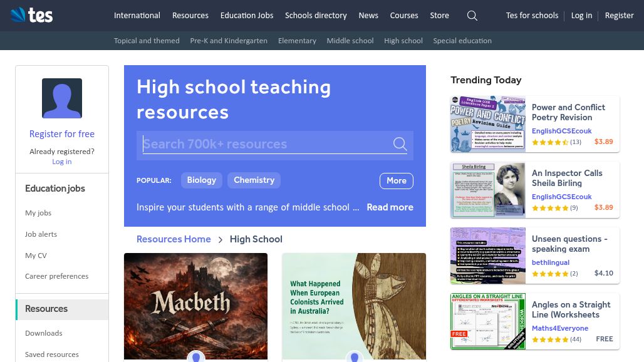Click inside the Search 700k+ resources field
This screenshot has height=362, width=644.
click(x=263, y=144)
